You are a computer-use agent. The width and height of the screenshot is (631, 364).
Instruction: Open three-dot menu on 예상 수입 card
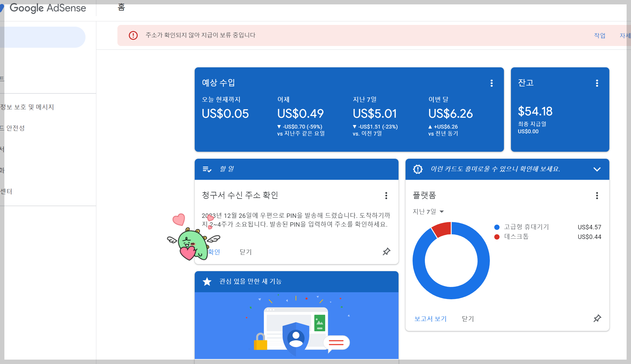pos(492,83)
